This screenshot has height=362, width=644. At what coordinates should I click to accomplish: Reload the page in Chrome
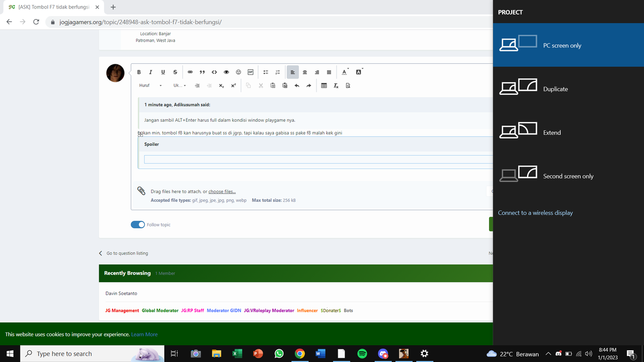tap(36, 22)
